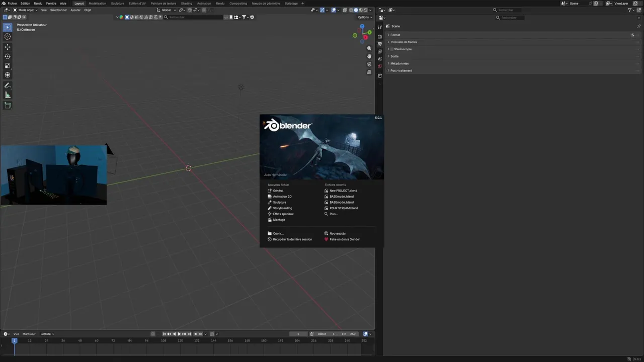Switch to the Shading workspace tab
Screen dimensions: 644x362
[x=187, y=4]
